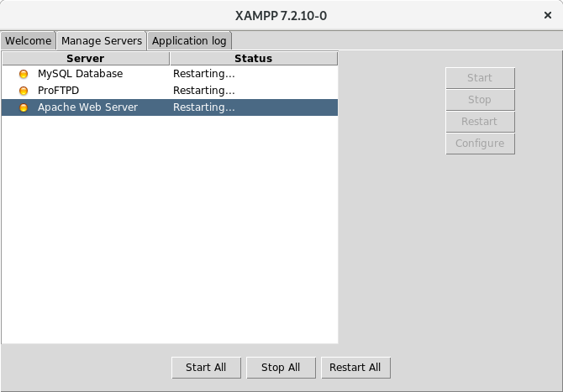Switch to the Manage Servers tab
563x392 pixels.
pos(102,41)
